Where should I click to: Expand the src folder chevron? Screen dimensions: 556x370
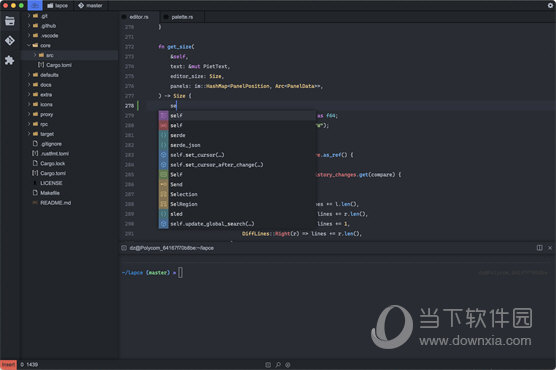tap(35, 55)
